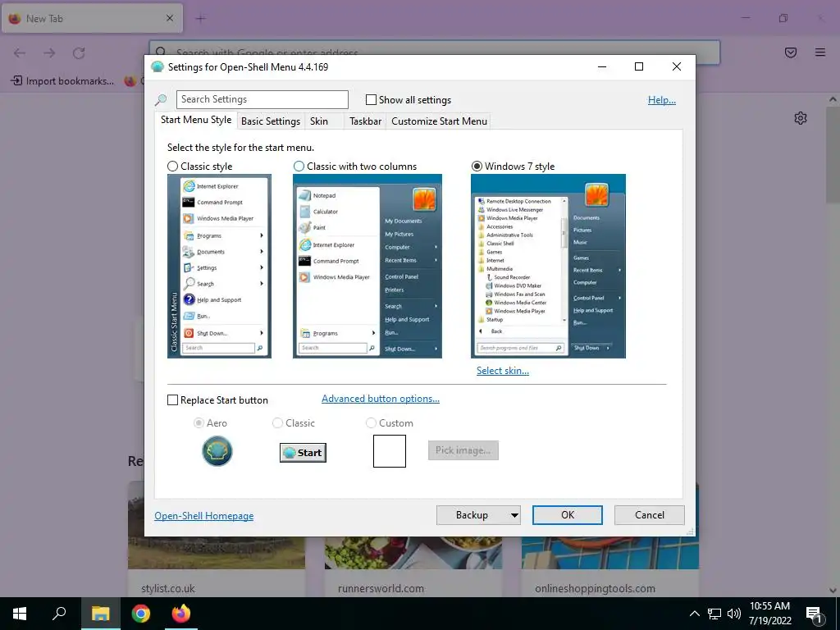This screenshot has height=630, width=840.
Task: Open network status tray icon
Action: [x=714, y=614]
